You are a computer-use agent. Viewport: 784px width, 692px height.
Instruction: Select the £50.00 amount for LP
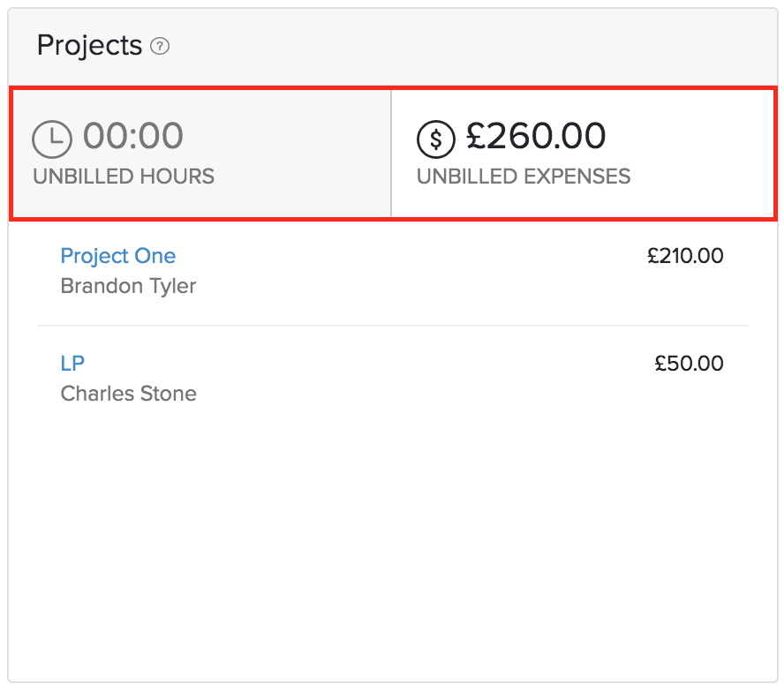(x=689, y=363)
